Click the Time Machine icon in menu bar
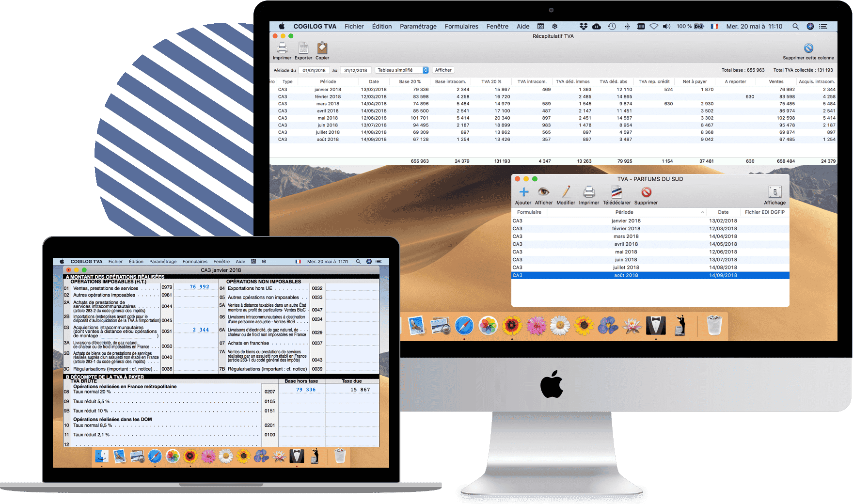 click(612, 26)
